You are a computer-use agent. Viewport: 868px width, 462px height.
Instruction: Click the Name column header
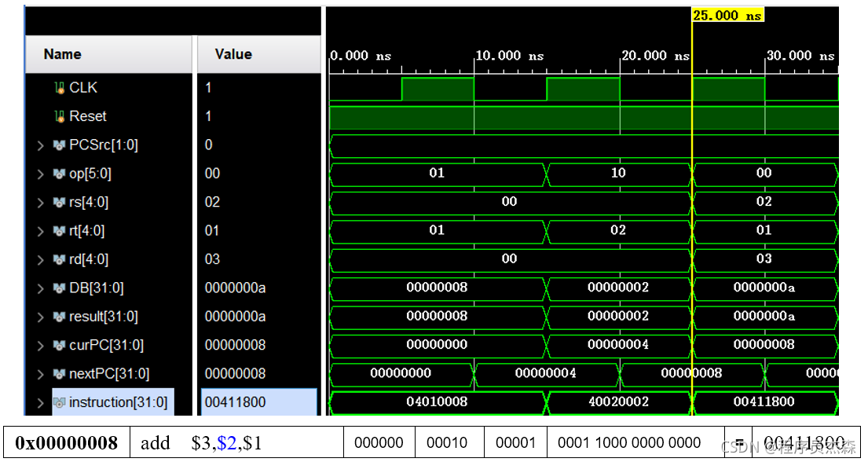pyautogui.click(x=63, y=54)
